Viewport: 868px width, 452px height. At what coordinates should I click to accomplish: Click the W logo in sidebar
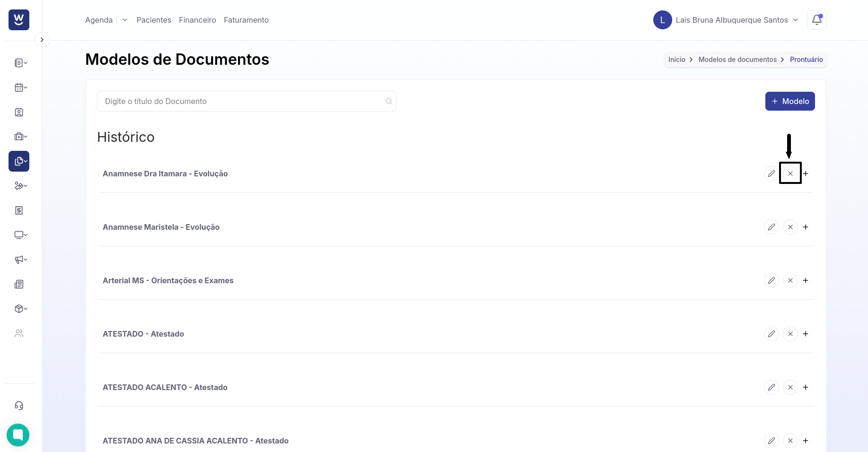[19, 20]
